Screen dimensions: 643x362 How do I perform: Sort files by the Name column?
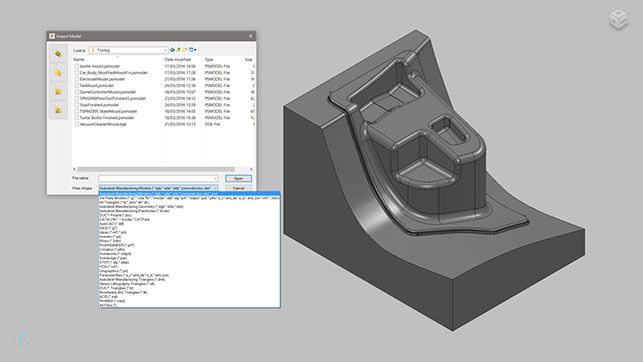(x=79, y=59)
